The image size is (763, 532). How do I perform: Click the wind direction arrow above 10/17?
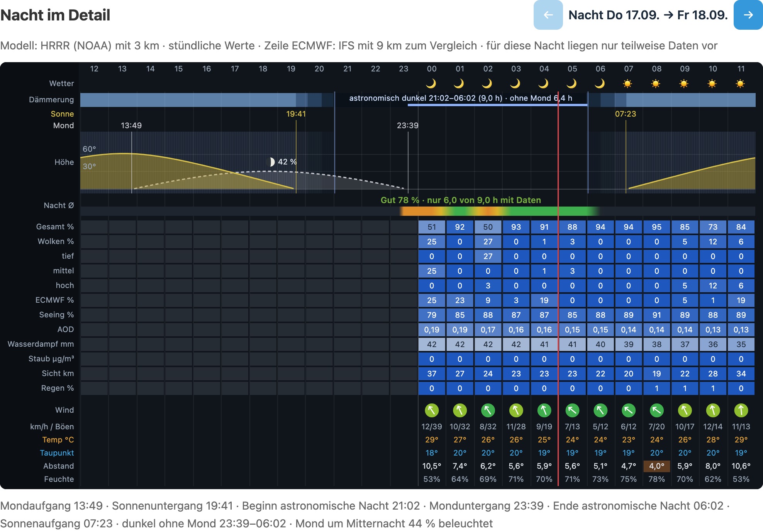click(x=685, y=410)
